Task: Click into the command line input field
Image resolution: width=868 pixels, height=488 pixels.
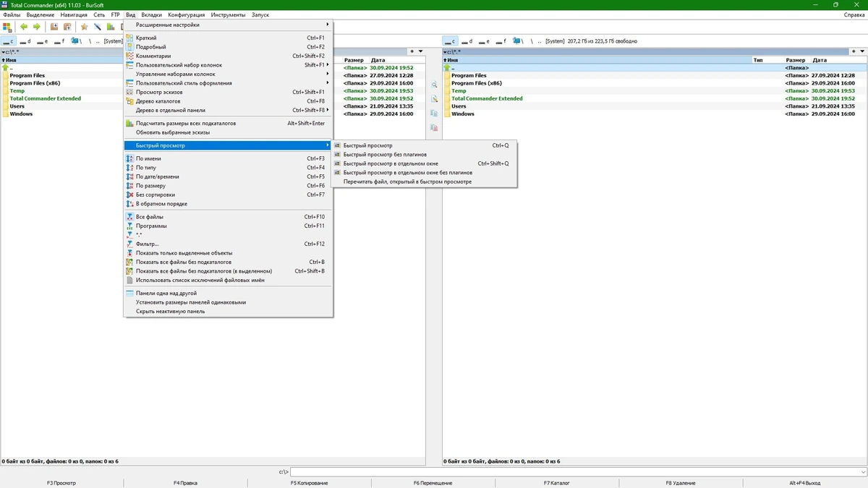Action: 575,472
